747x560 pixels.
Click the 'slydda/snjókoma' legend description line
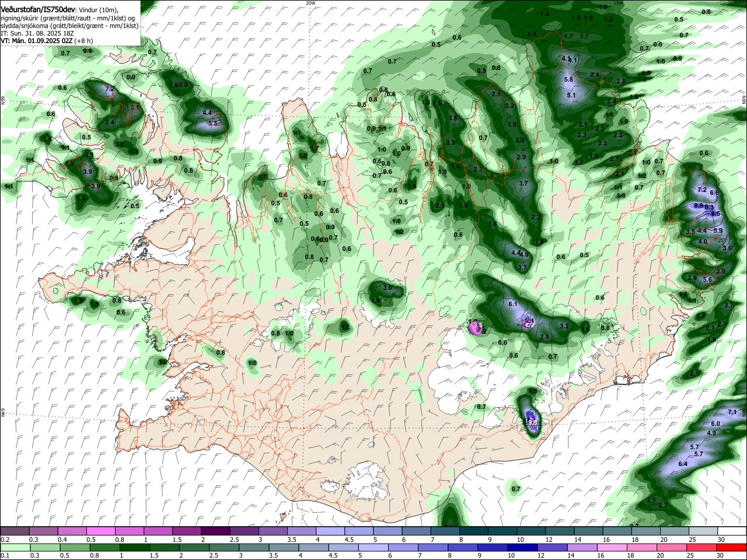coord(69,26)
